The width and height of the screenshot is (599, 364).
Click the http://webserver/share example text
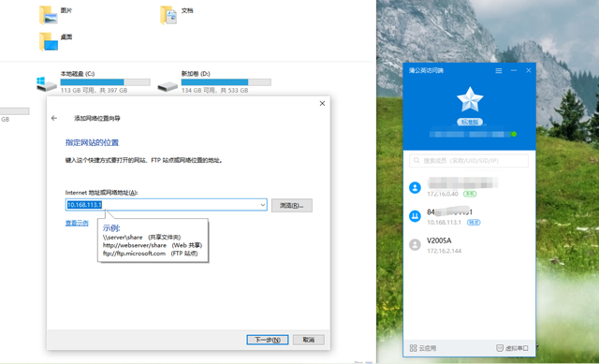tap(135, 245)
